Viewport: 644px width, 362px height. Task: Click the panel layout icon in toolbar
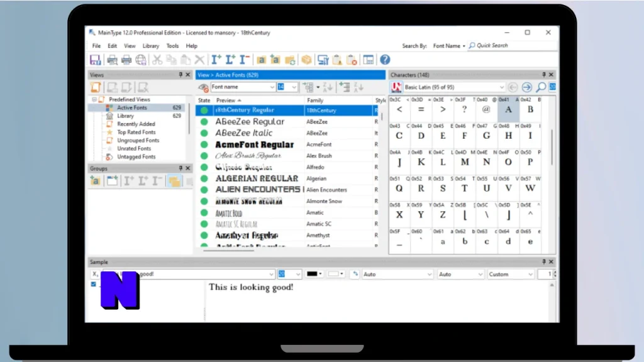(369, 60)
